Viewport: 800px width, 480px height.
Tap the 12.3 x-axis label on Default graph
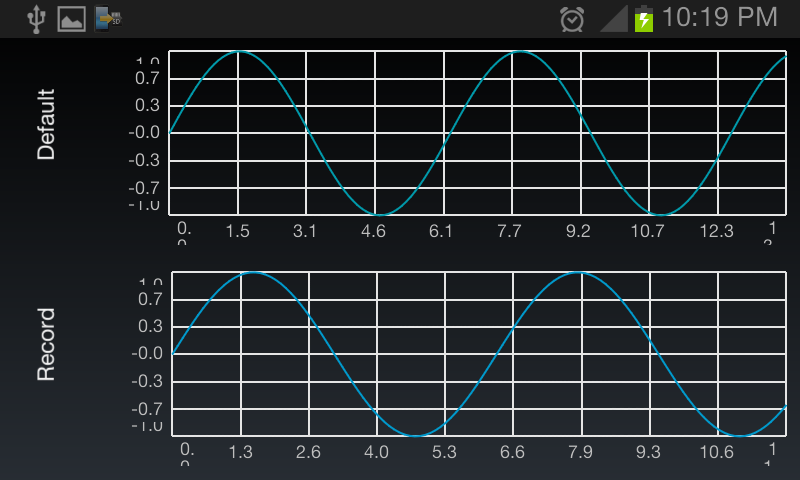(716, 231)
